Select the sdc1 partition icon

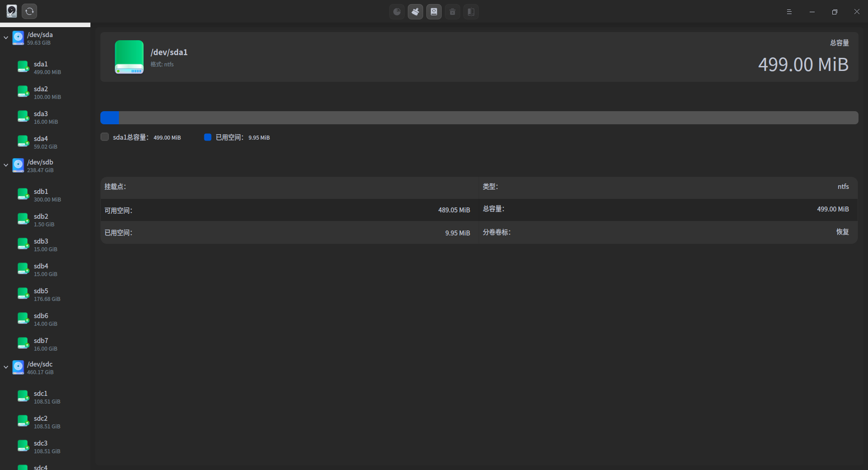(x=24, y=396)
